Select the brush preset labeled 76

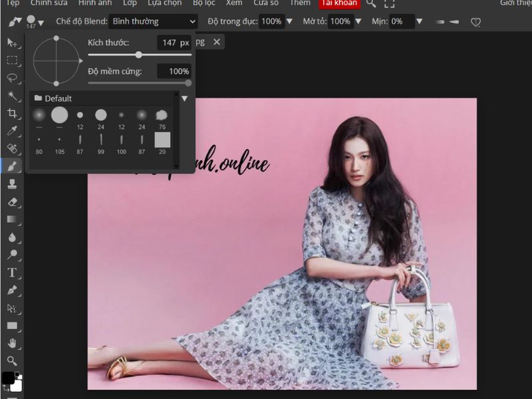point(162,118)
